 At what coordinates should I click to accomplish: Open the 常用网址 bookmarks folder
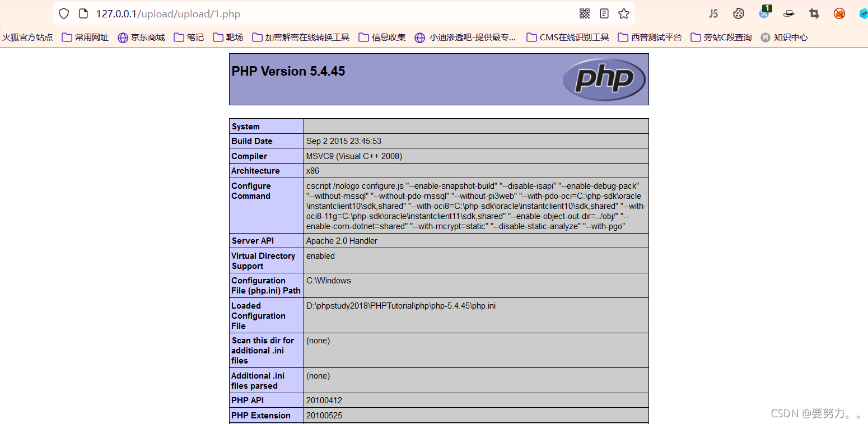85,38
